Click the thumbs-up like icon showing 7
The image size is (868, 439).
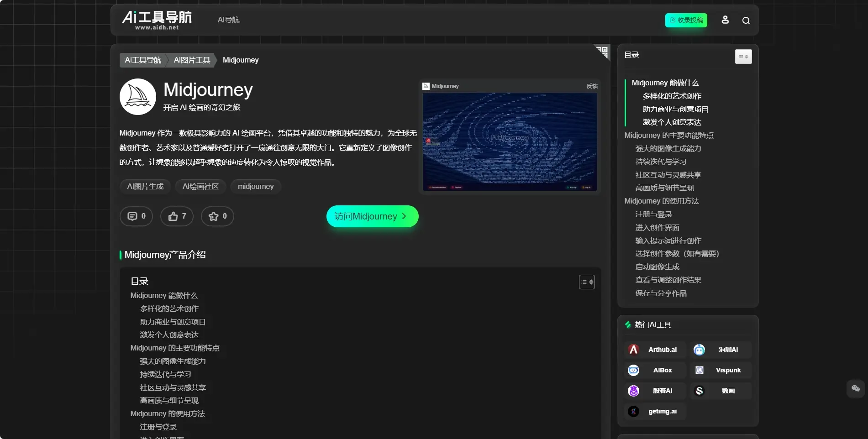click(176, 216)
